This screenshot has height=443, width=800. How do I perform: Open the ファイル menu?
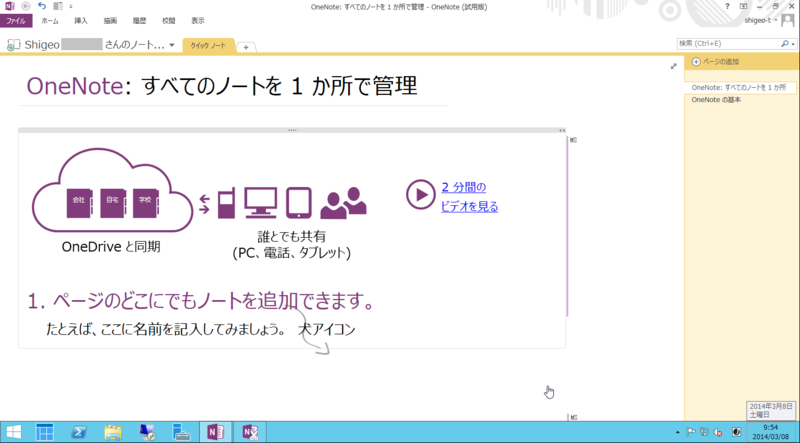point(16,21)
